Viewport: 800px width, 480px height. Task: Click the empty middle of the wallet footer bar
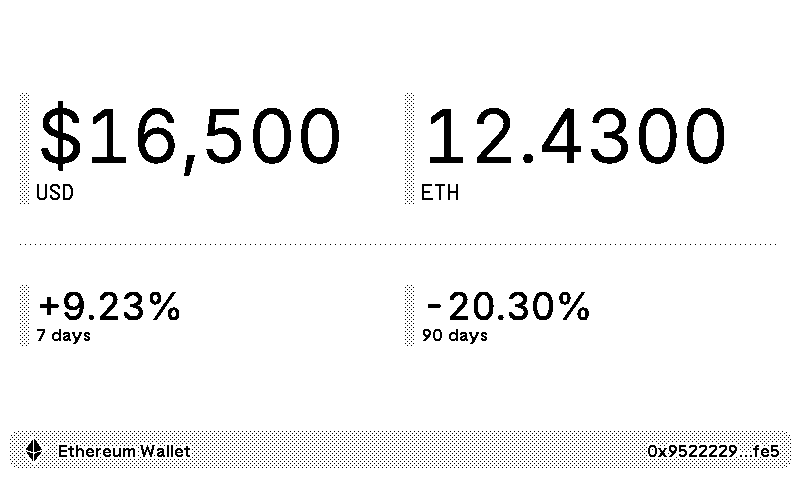click(x=420, y=451)
